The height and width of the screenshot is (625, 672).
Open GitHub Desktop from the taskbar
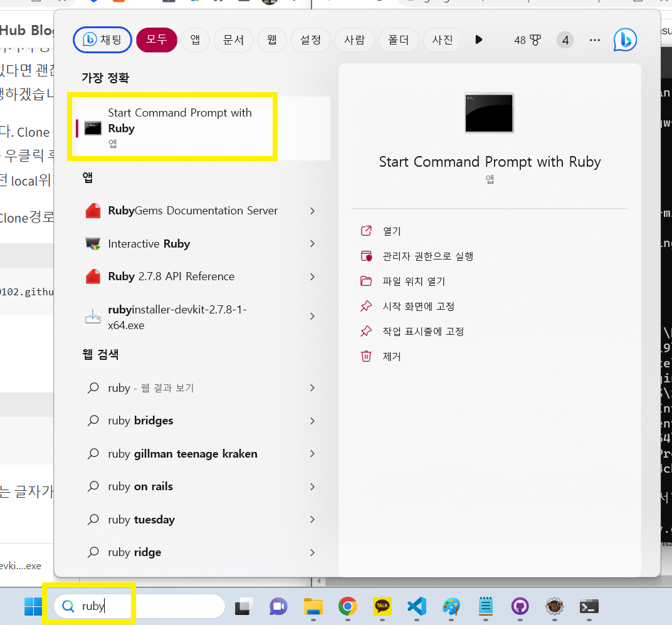click(x=520, y=606)
